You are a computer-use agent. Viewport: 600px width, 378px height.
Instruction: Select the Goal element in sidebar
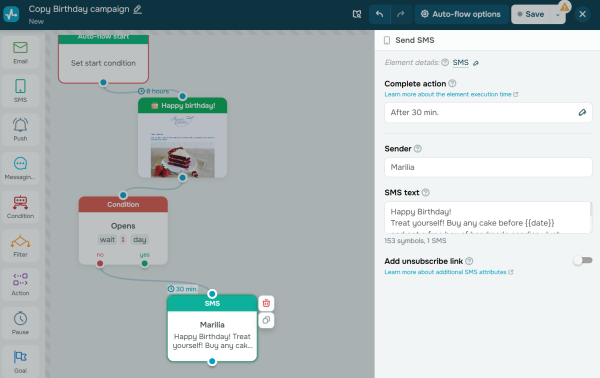tap(20, 362)
